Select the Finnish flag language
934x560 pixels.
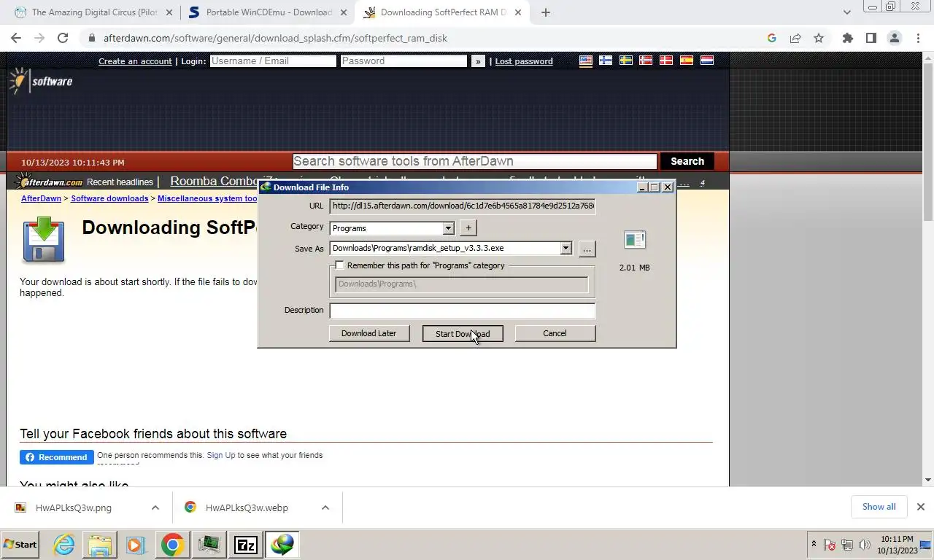tap(606, 61)
